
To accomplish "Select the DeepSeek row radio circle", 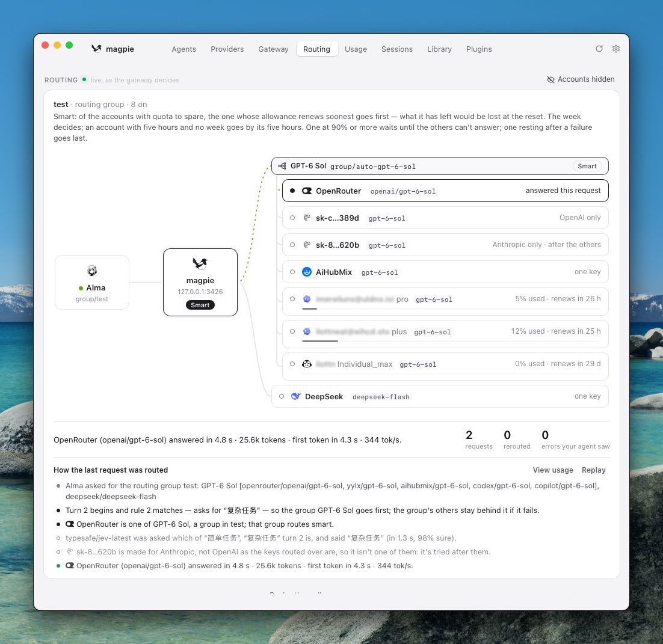I will (x=282, y=396).
